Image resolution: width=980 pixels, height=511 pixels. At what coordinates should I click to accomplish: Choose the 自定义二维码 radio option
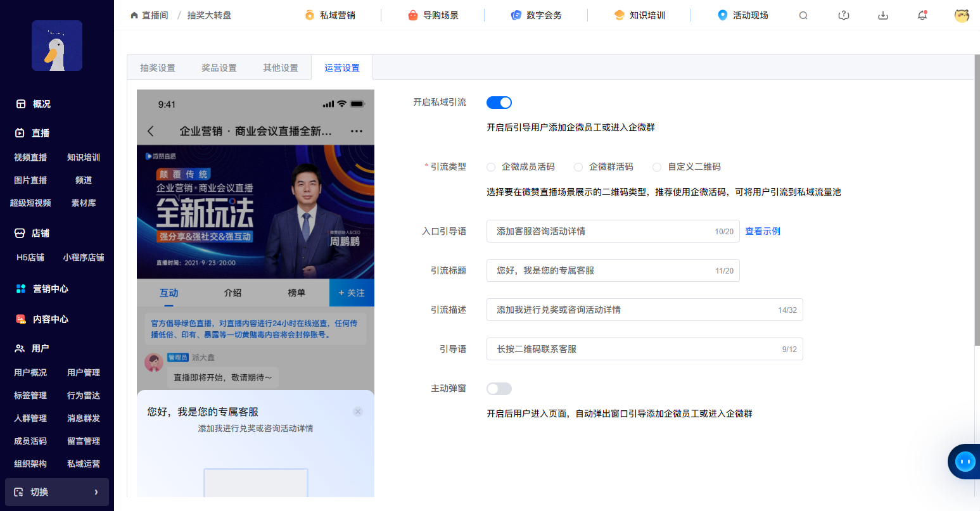click(x=657, y=167)
